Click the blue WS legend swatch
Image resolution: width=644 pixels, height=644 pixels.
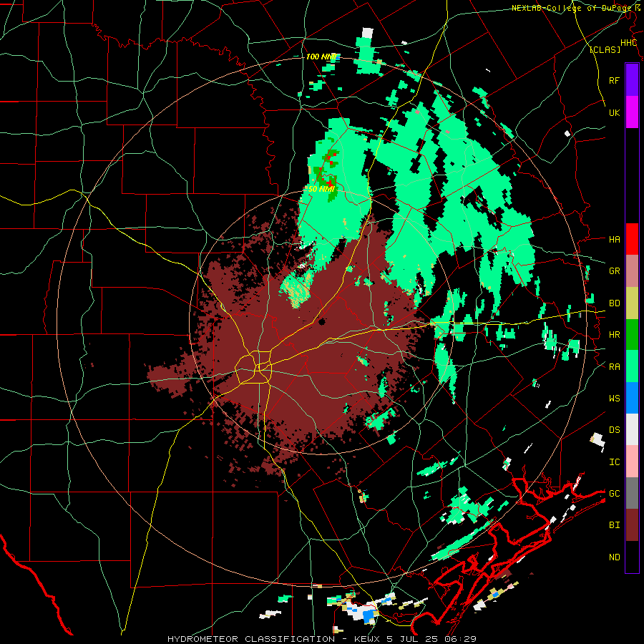pos(632,398)
